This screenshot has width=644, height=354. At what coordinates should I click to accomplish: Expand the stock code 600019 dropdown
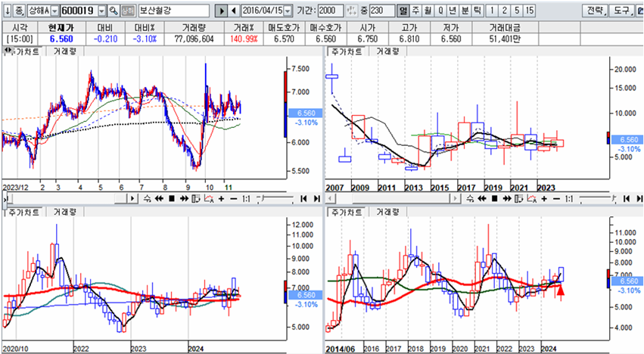[x=101, y=11]
